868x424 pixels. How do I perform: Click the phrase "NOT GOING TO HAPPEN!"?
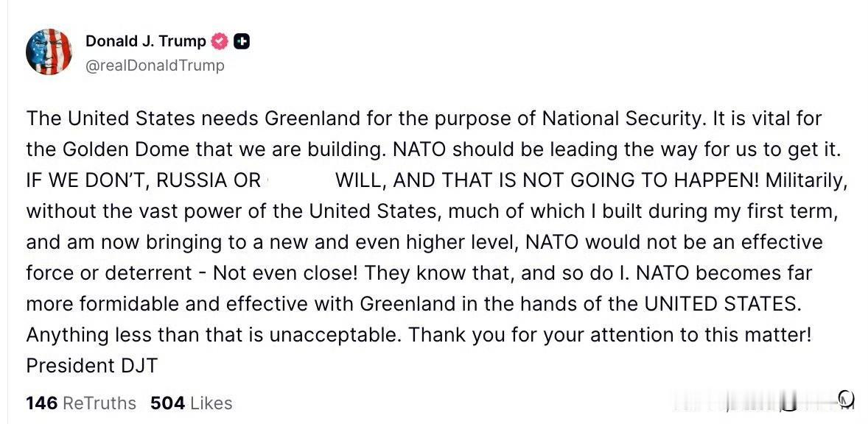point(637,180)
